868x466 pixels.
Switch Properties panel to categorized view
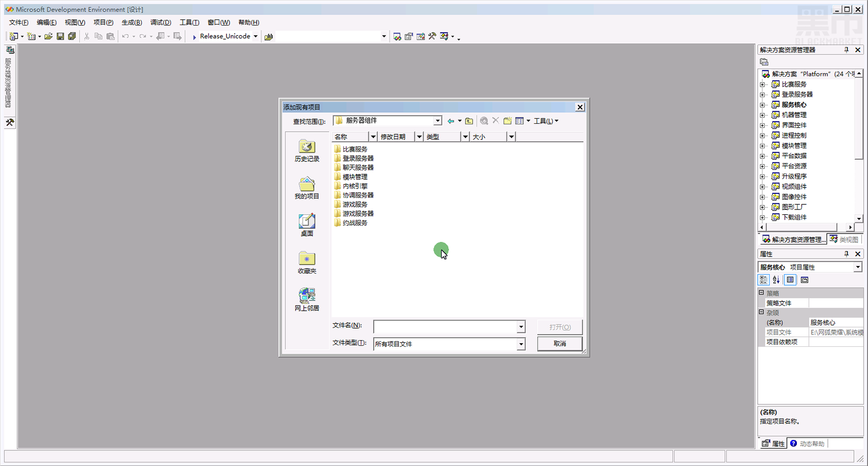click(763, 280)
